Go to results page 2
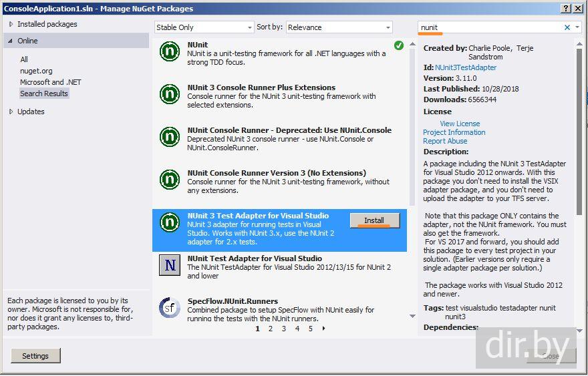 click(271, 329)
